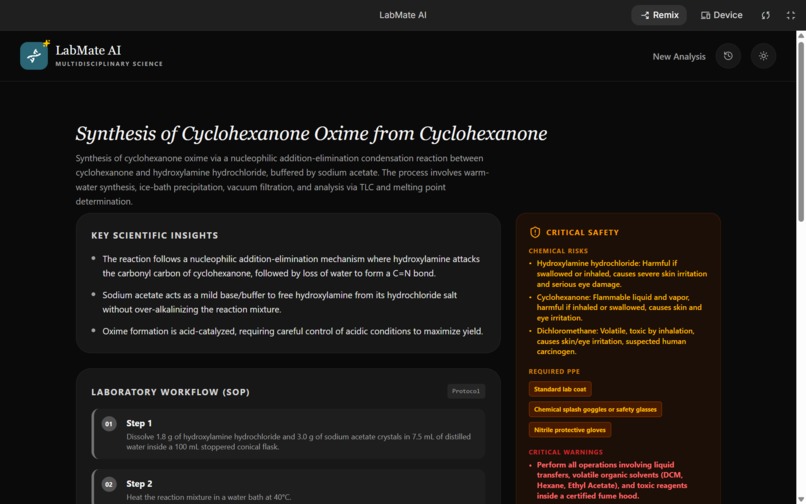
Task: Select the Step 1 workflow card
Action: (x=288, y=434)
